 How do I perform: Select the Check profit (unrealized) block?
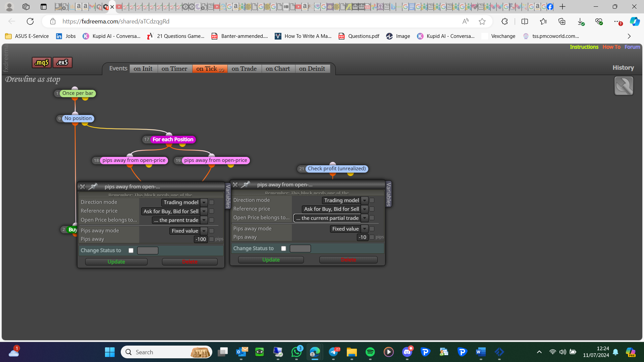tap(337, 169)
